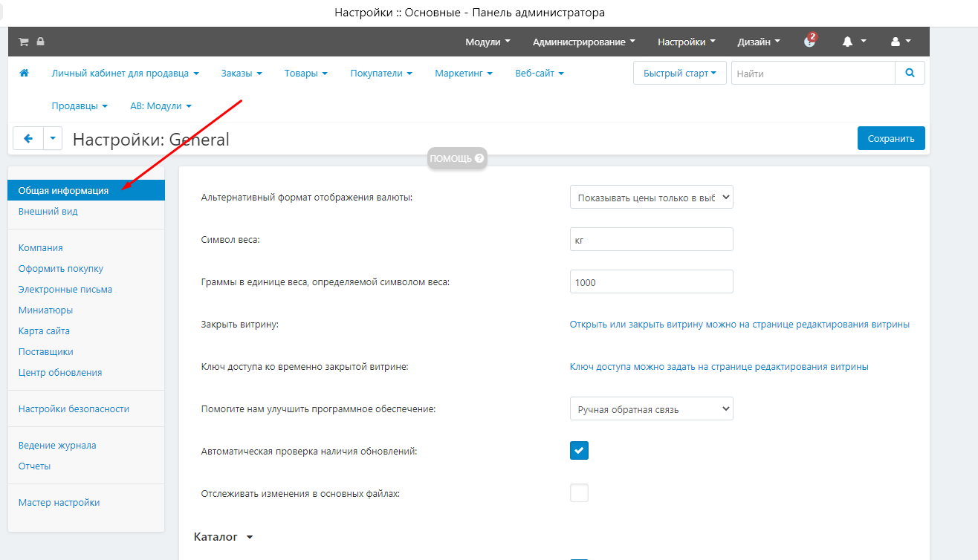Open dropdown caret next to back arrow
Screen dimensions: 978x560
(x=53, y=138)
